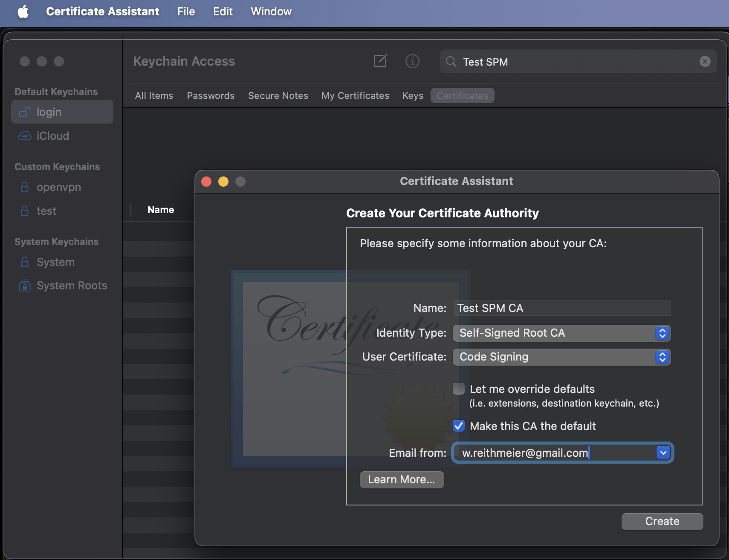
Task: Uncheck Make this CA the default
Action: 459,426
